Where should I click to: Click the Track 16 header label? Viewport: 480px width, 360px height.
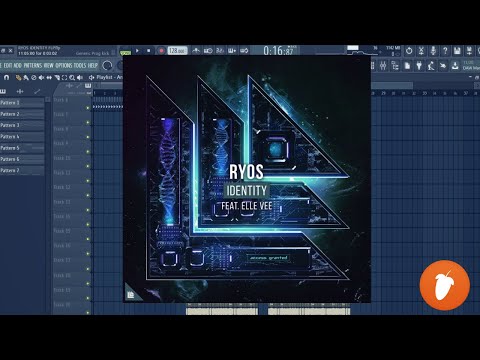(x=62, y=246)
